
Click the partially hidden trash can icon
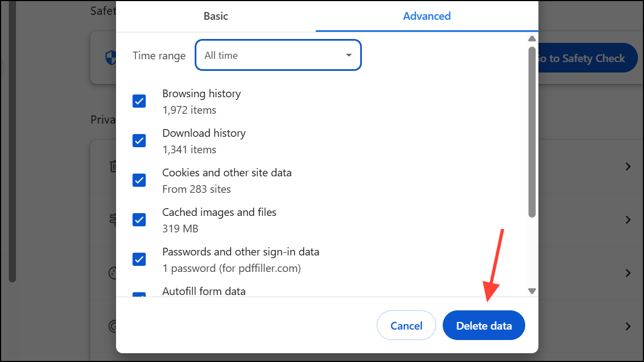tap(112, 166)
